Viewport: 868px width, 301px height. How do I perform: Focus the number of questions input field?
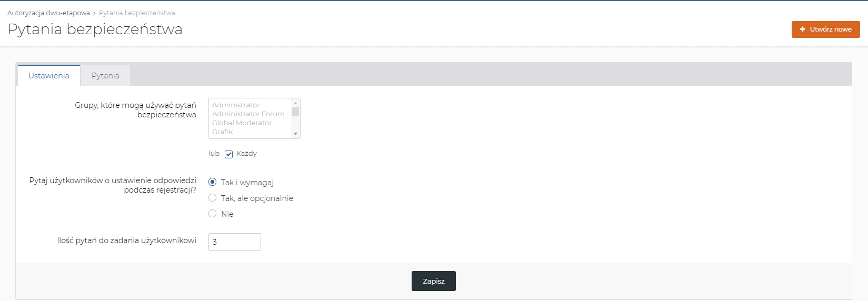tap(235, 242)
